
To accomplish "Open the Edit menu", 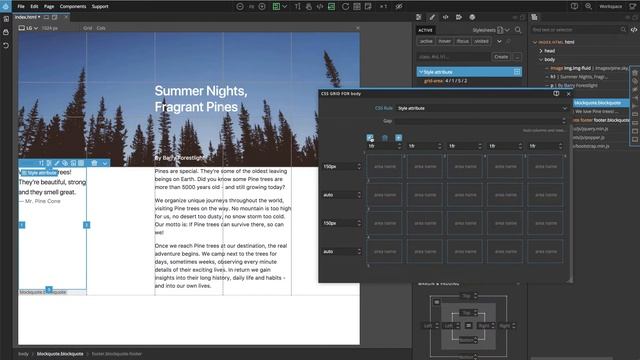I will click(34, 7).
